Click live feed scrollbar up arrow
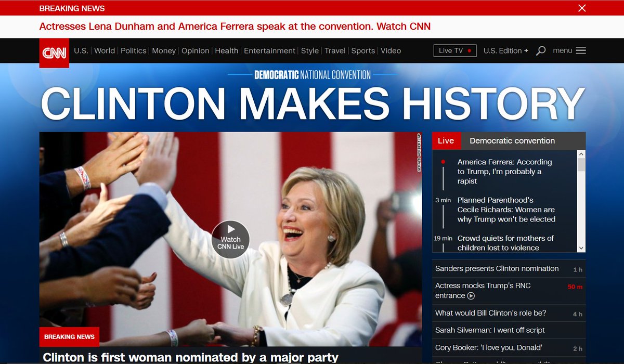624x364 pixels. 581,154
